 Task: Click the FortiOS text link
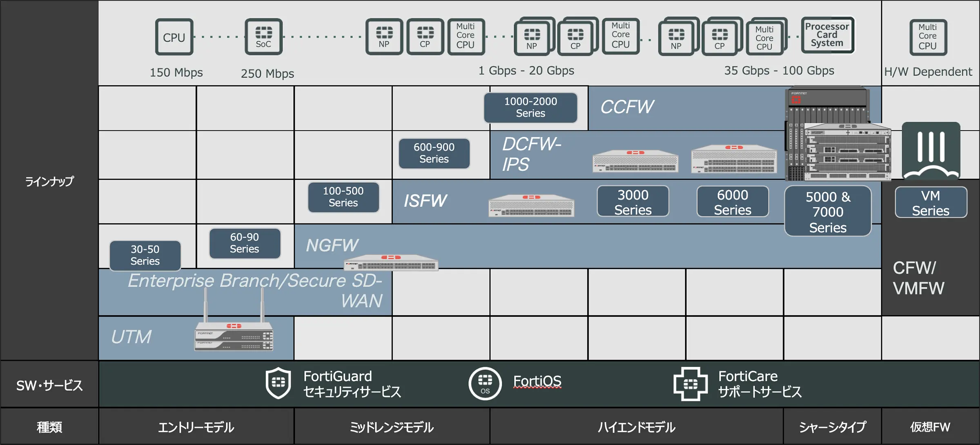point(537,381)
